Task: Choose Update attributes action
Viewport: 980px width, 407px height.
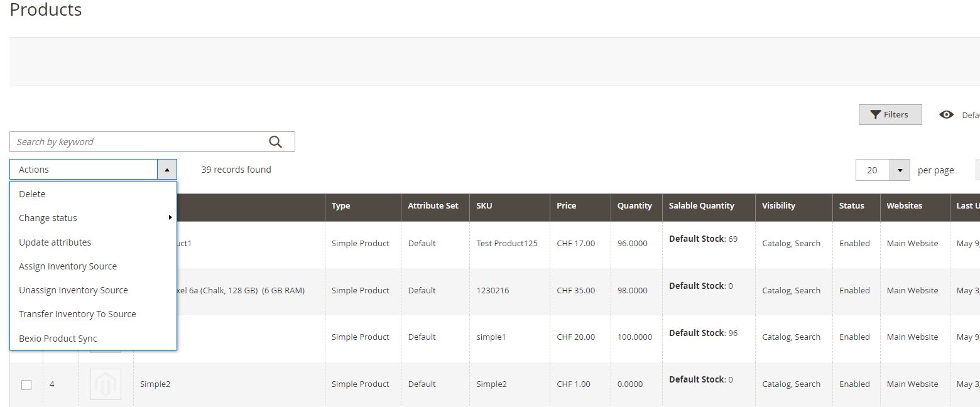Action: click(55, 242)
